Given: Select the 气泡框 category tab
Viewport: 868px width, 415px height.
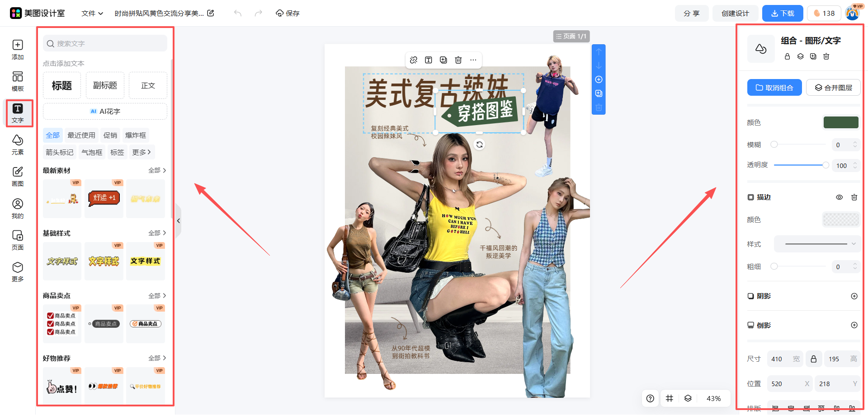Looking at the screenshot, I should (92, 152).
